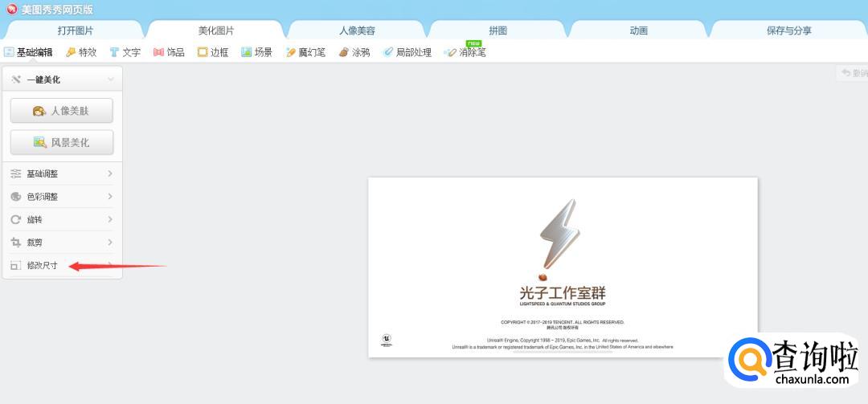Click the 风景美化 button

click(61, 142)
